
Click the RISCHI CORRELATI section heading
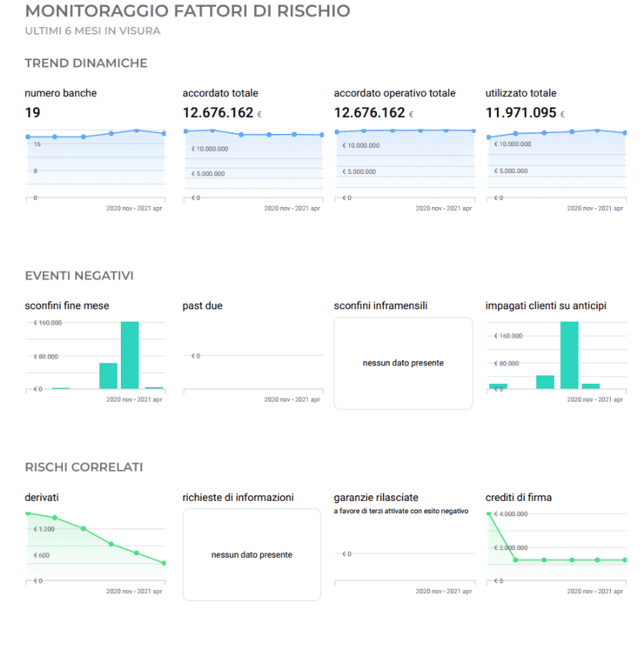pyautogui.click(x=84, y=467)
